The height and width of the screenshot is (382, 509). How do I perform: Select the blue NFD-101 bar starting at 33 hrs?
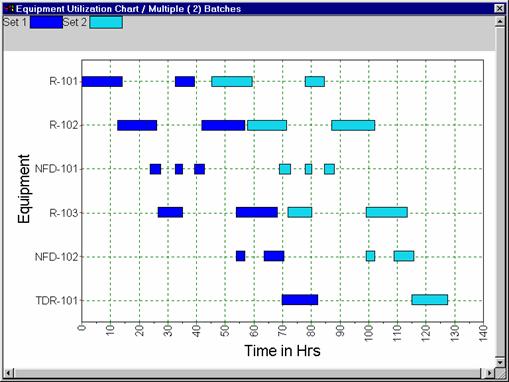click(179, 169)
